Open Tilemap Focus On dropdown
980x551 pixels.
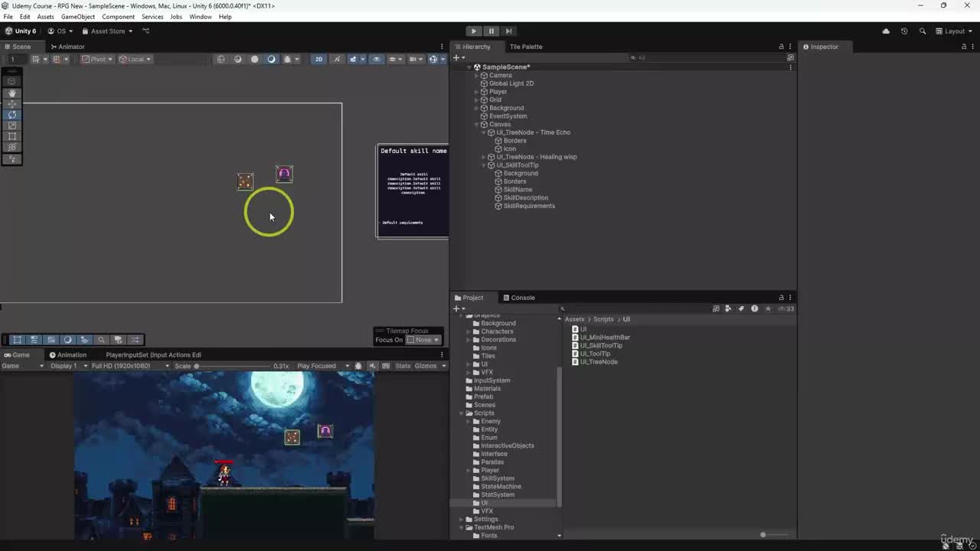(423, 340)
